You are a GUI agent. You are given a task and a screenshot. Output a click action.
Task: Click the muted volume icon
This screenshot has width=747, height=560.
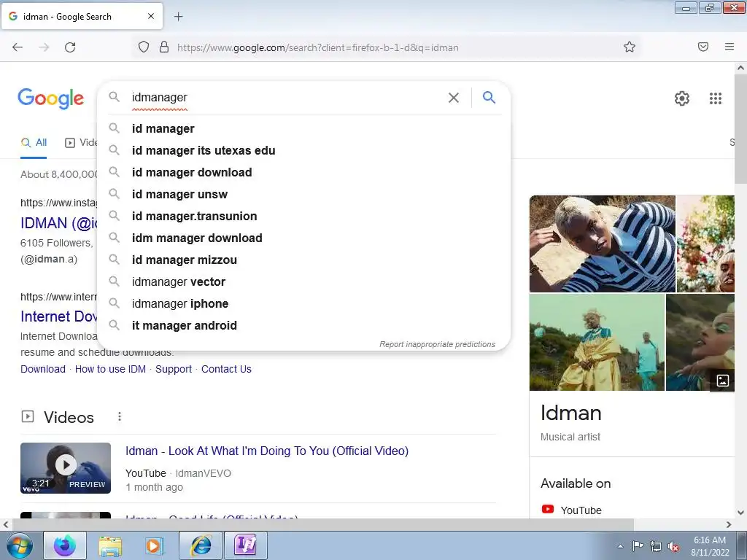click(x=673, y=546)
